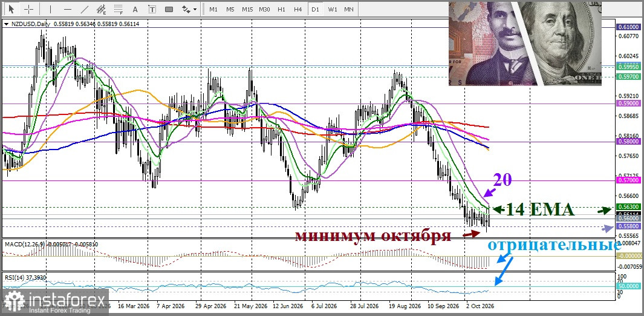644x316 pixels.
Task: Click the 0.56600 price scale value
Action: (628, 196)
